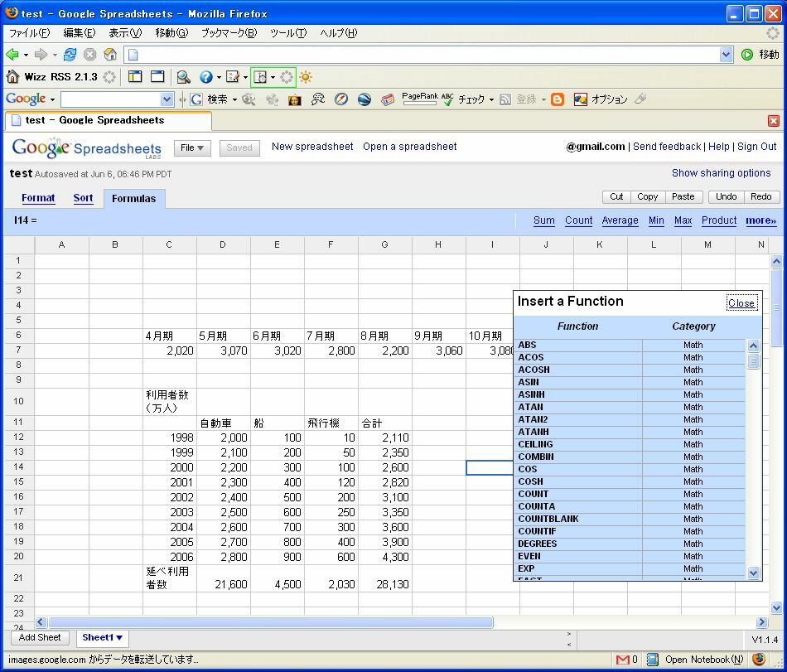Open the ブックマーク (Bookmarks) menu
Screen dimensions: 787x672
[229, 33]
